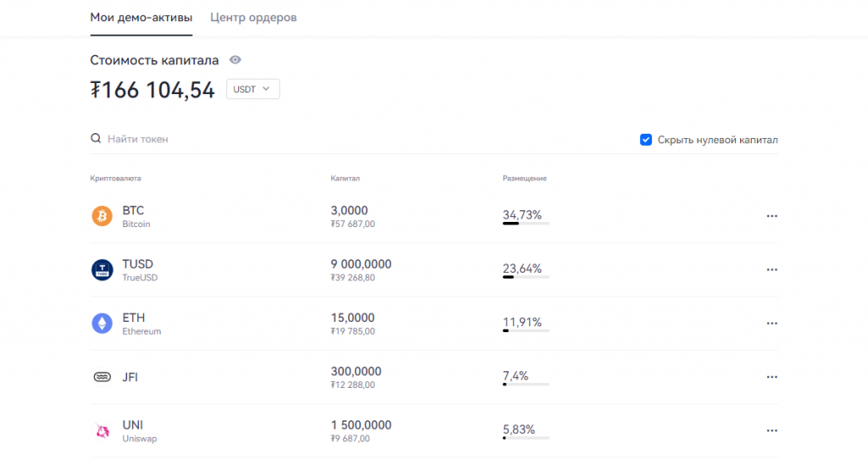Open the three-dot menu for TUSD

pyautogui.click(x=771, y=269)
